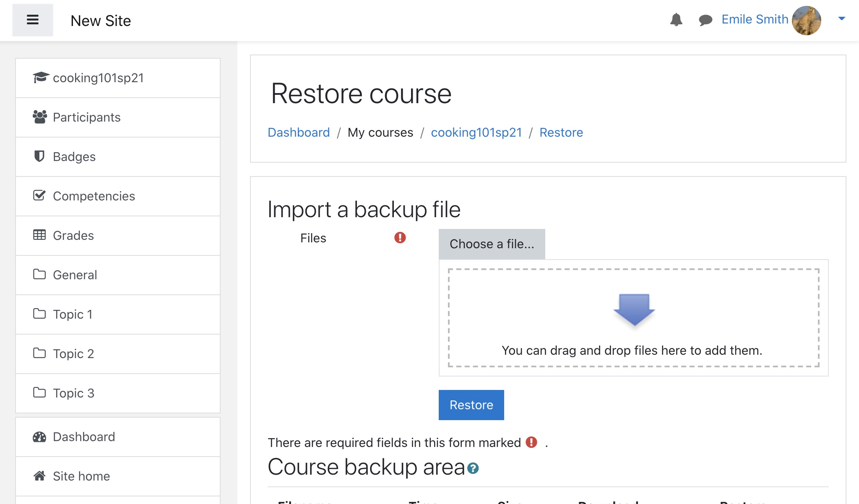Image resolution: width=859 pixels, height=504 pixels.
Task: Click the Emile Smith name link
Action: point(755,19)
